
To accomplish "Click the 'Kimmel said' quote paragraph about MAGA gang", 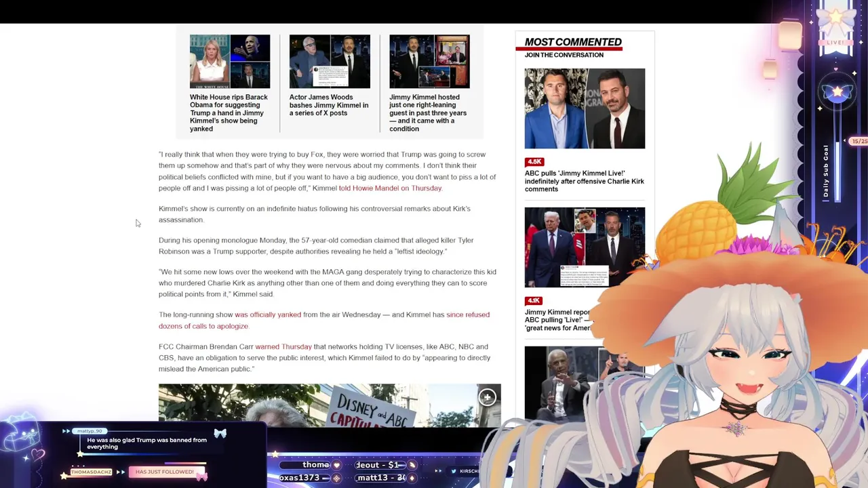I will pos(328,283).
